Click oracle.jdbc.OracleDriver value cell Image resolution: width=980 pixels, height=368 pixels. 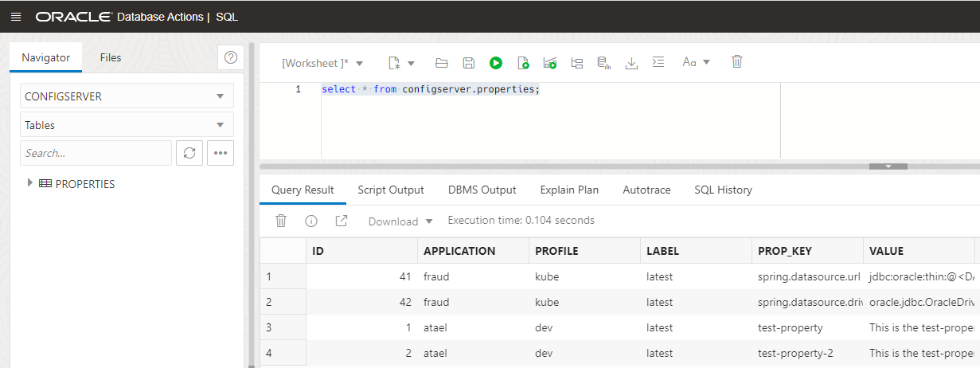[x=919, y=302]
